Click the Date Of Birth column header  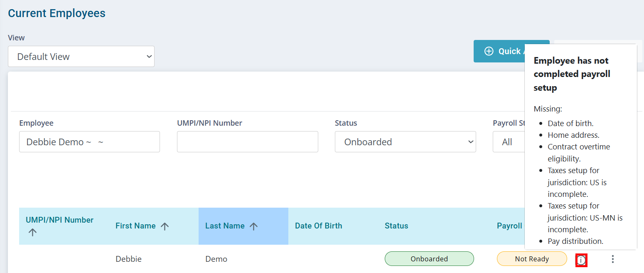coord(318,226)
